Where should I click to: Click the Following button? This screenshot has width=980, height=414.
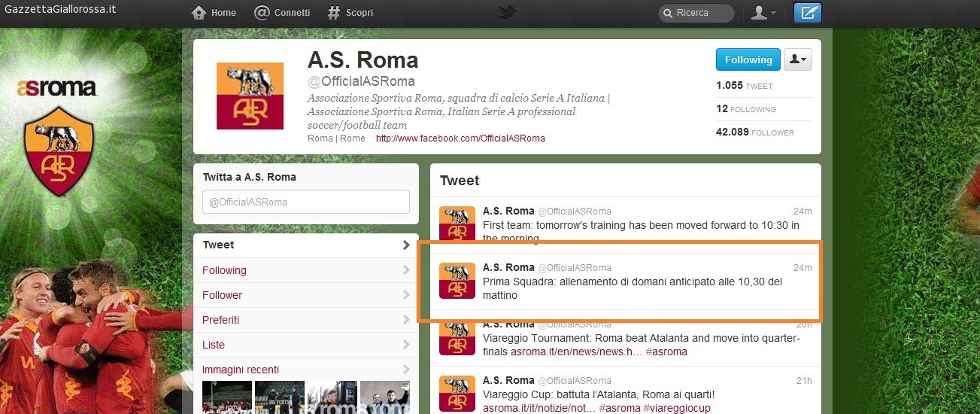click(x=748, y=59)
